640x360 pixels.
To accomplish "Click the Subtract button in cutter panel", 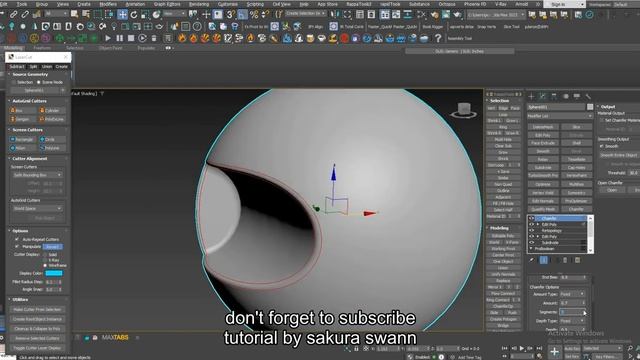I will pyautogui.click(x=17, y=67).
